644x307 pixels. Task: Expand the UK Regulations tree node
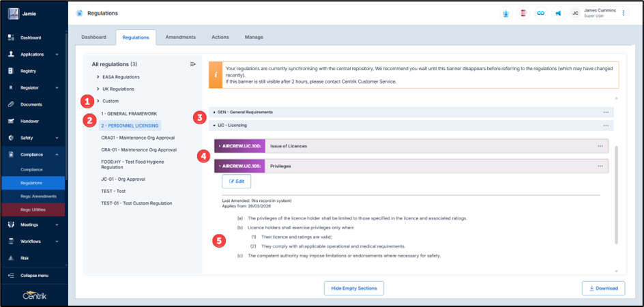click(98, 89)
